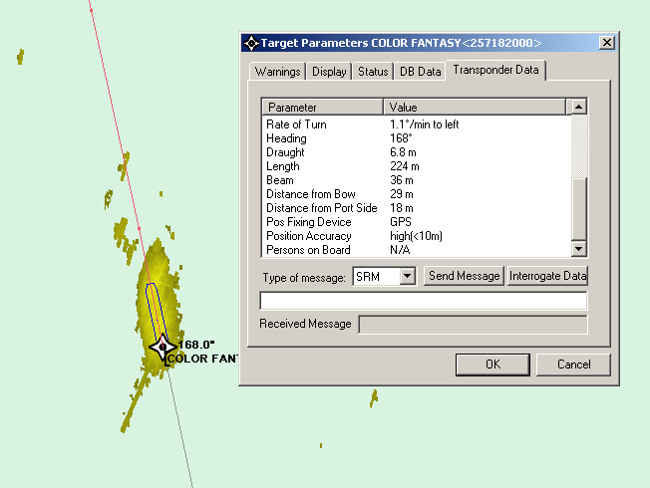Select the Heading row

(x=416, y=138)
